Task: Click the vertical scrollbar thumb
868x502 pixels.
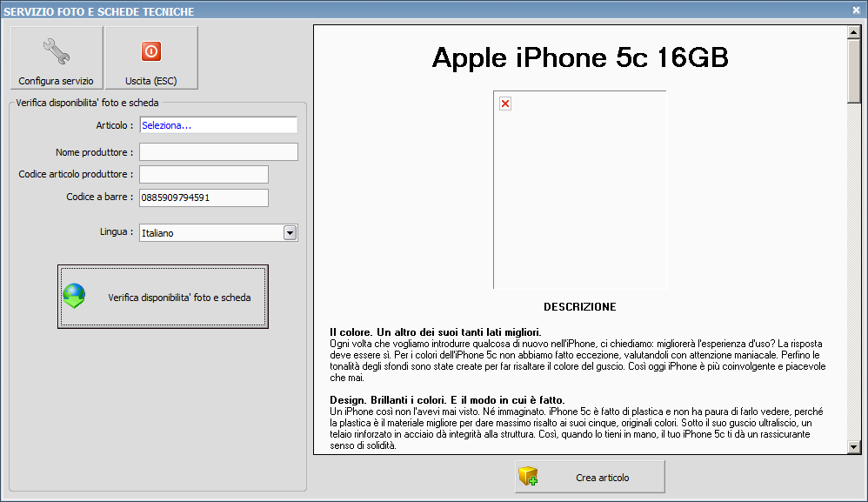Action: pyautogui.click(x=853, y=70)
